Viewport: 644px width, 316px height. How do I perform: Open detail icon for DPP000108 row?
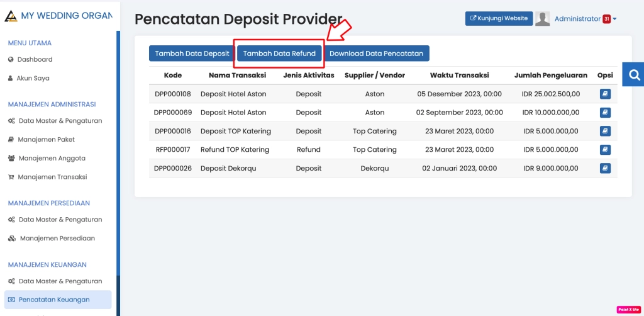[605, 94]
